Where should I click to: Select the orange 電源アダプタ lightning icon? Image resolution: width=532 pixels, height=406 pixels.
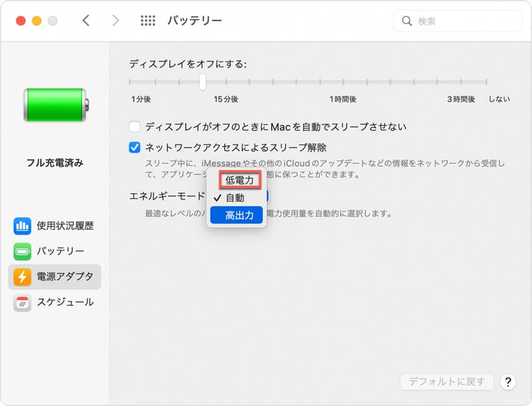point(23,277)
